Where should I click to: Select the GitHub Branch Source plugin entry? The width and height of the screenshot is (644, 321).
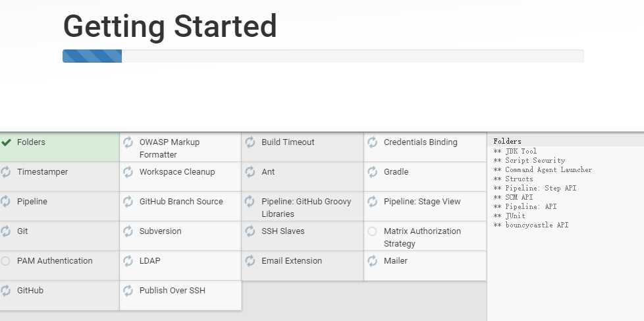180,206
